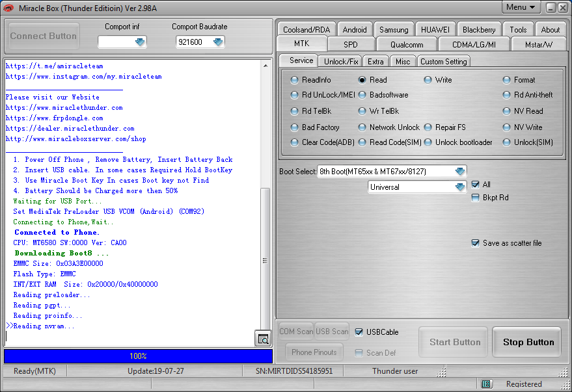The height and width of the screenshot is (392, 572).
Task: Open the Mstar/W tab
Action: [x=538, y=44]
